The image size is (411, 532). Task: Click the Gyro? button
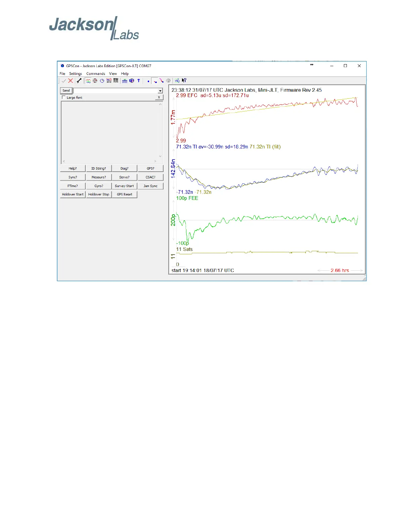point(99,186)
